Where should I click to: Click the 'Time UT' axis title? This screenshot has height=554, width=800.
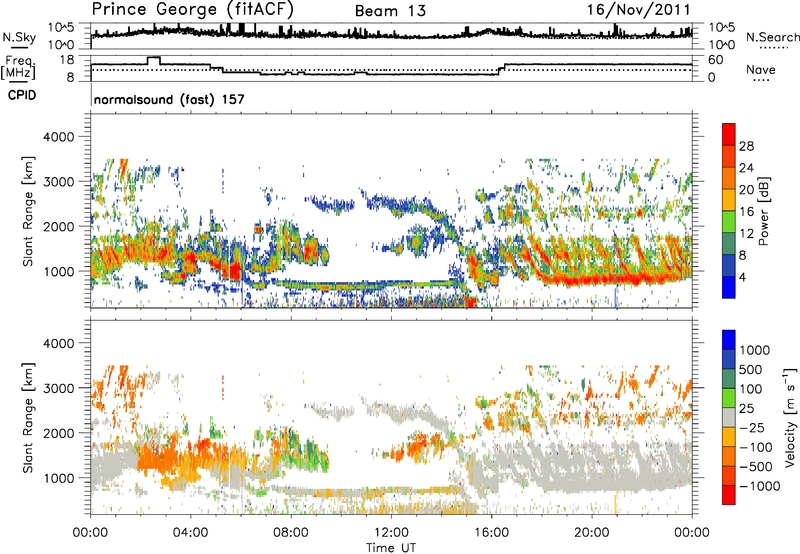point(391,548)
